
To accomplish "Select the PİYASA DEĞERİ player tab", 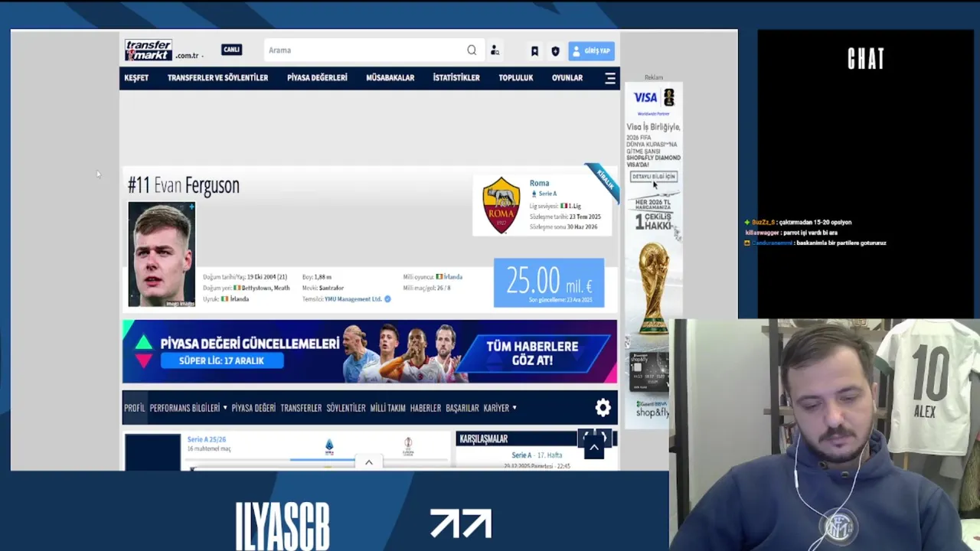I will click(253, 408).
